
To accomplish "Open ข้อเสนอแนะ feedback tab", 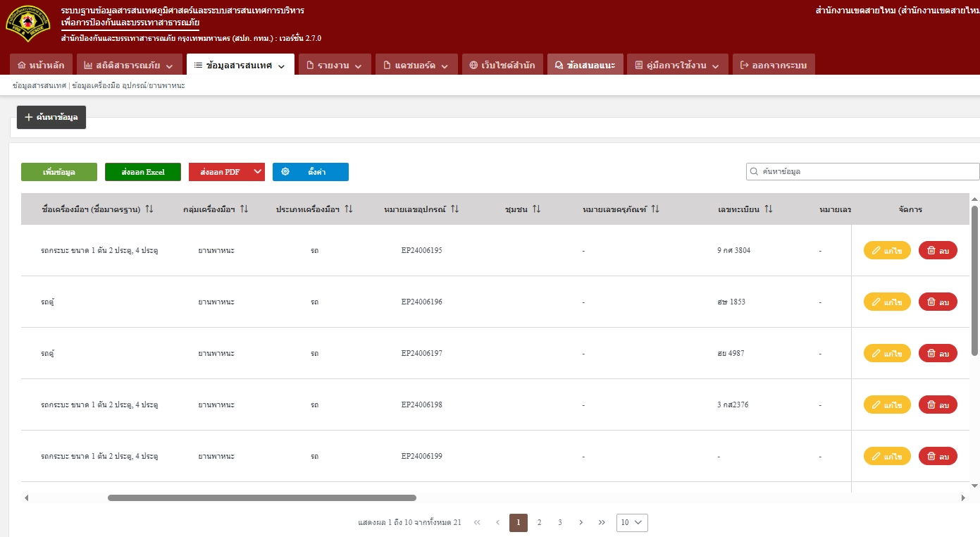I will coord(585,65).
